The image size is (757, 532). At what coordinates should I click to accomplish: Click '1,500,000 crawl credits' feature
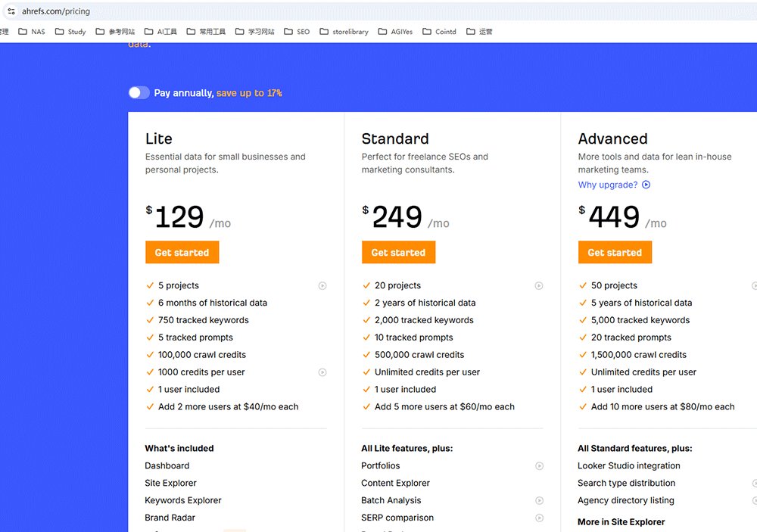click(x=638, y=355)
